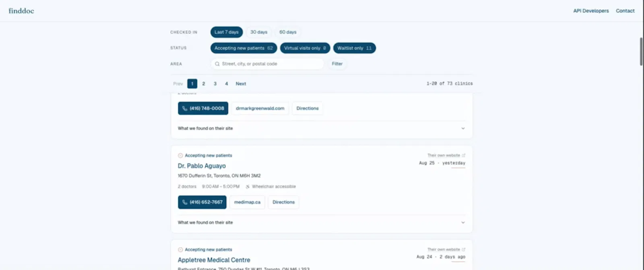Screen dimensions: 644x270
Task: Click '2 doctors' text in Aguayo card
Action: pyautogui.click(x=187, y=186)
